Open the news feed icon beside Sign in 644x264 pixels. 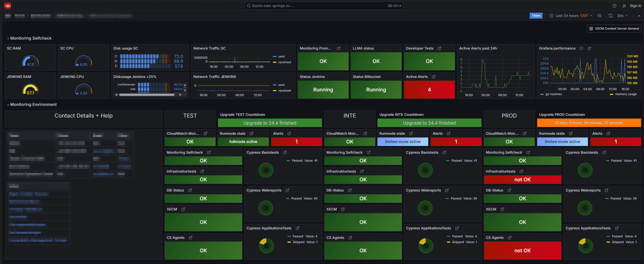(x=624, y=6)
